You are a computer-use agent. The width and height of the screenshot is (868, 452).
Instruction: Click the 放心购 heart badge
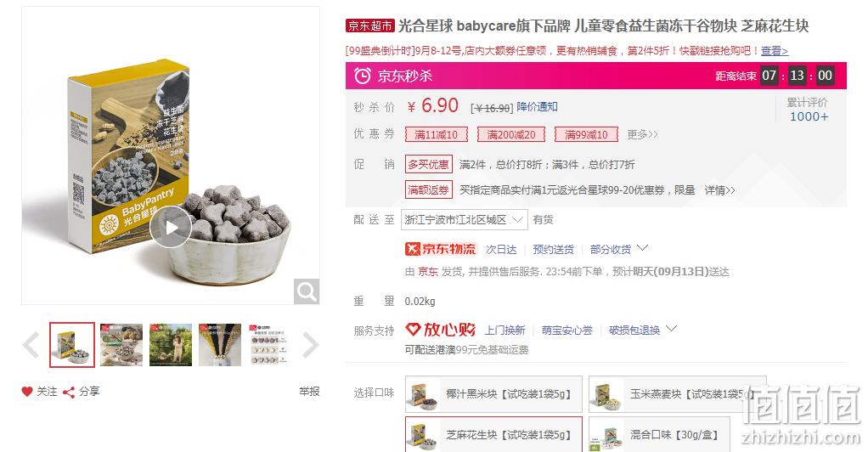[441, 331]
